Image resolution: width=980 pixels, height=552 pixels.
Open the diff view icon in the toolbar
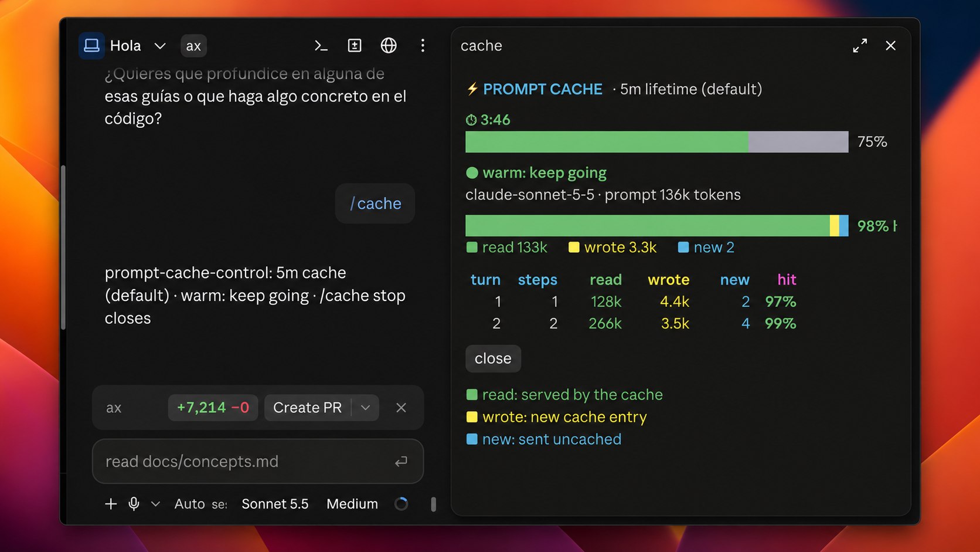pos(355,46)
